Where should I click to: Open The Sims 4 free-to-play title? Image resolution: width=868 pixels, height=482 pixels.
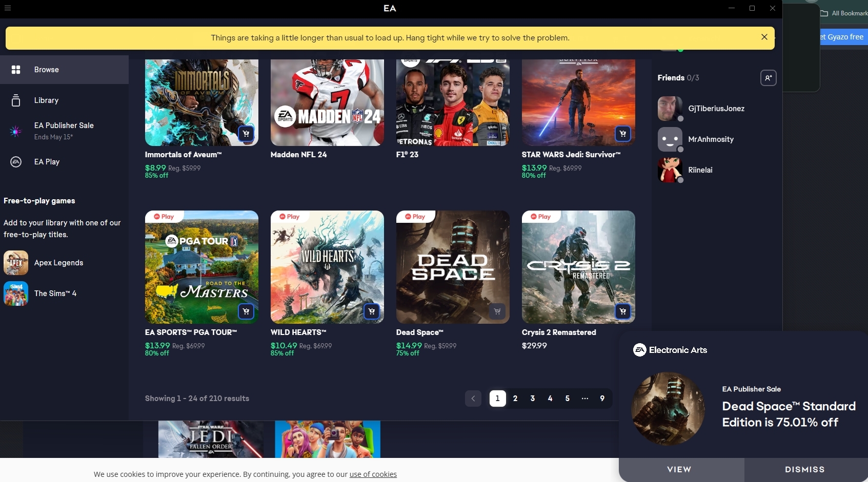(x=55, y=294)
